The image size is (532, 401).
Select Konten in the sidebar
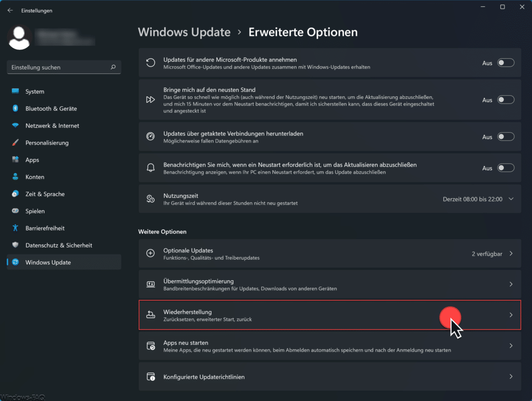coord(64,177)
